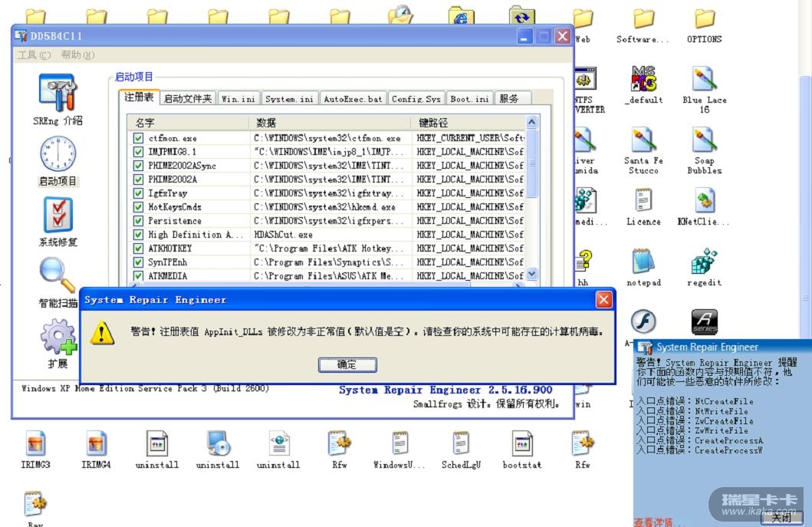Click the C:\WINDOWS\system32\hkcmd.exe data cell
Image resolution: width=812 pixels, height=527 pixels.
point(324,207)
